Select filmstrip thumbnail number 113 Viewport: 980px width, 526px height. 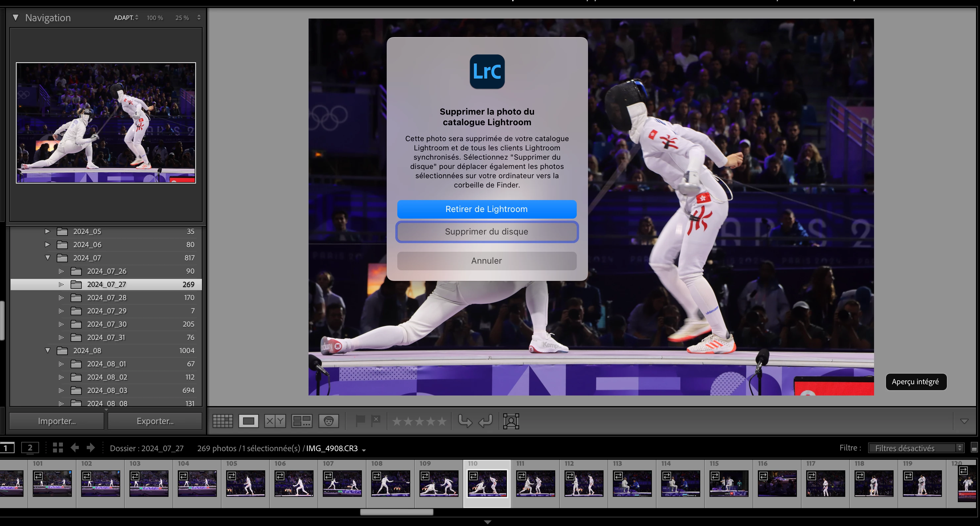tap(632, 483)
